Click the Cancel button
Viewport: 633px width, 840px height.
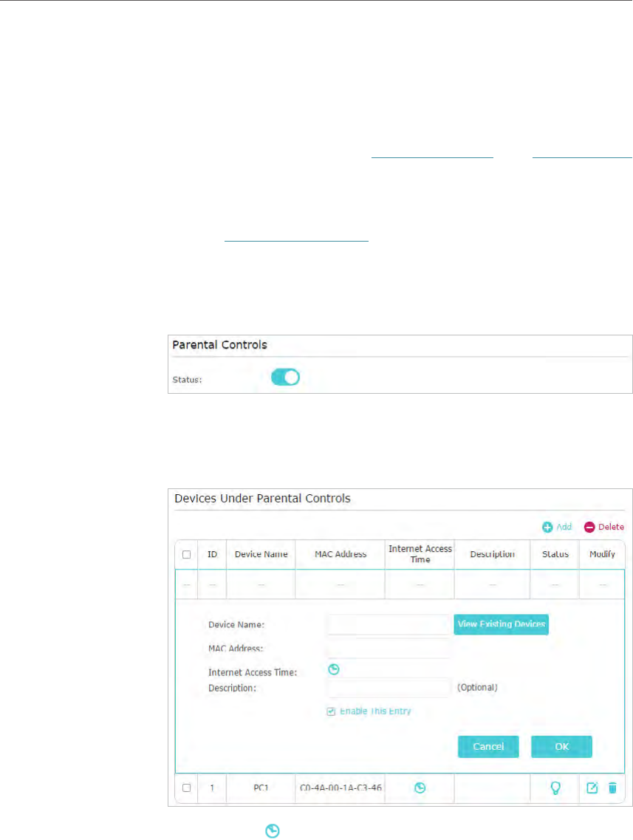click(488, 747)
